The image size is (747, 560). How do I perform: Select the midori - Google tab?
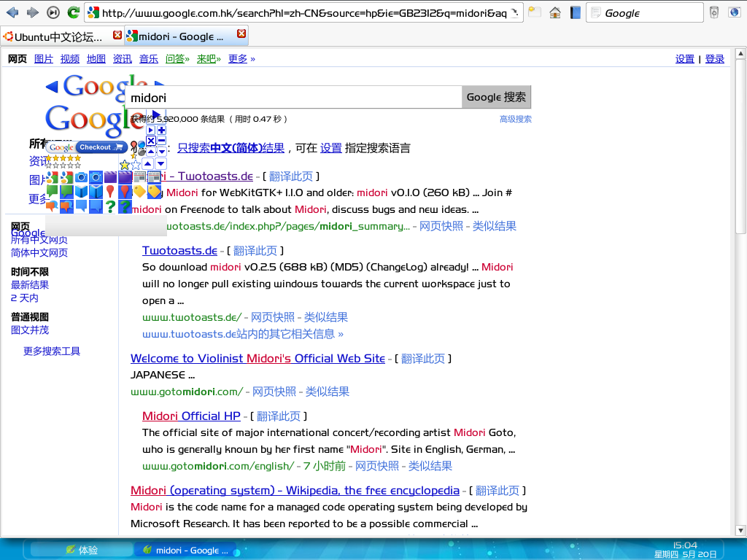186,35
